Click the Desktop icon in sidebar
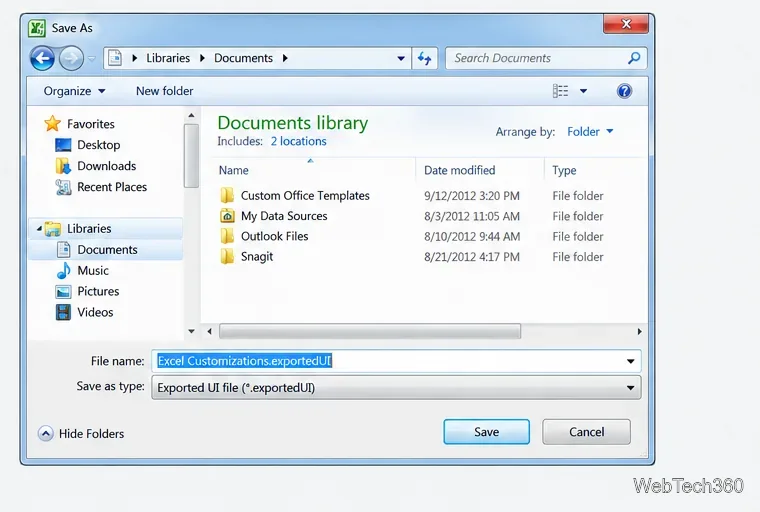 pyautogui.click(x=63, y=145)
